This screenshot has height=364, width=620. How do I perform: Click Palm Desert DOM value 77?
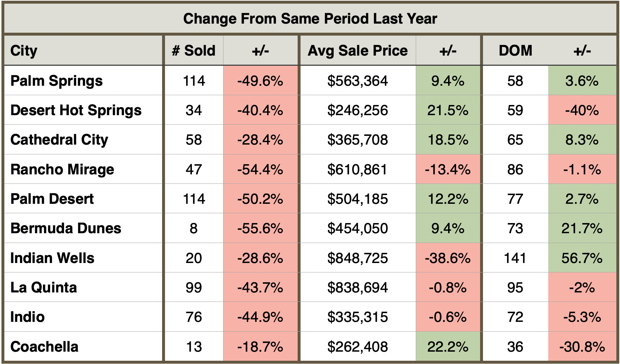tap(515, 199)
